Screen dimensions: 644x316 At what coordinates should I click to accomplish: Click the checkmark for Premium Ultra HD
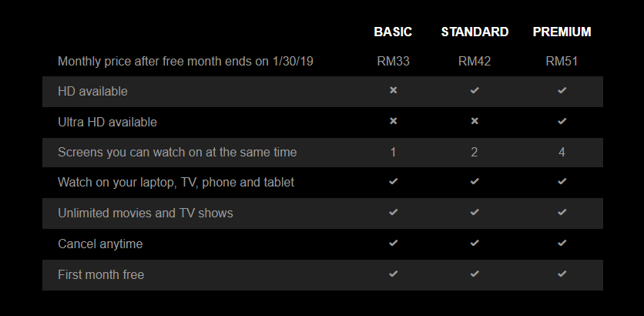click(x=562, y=121)
